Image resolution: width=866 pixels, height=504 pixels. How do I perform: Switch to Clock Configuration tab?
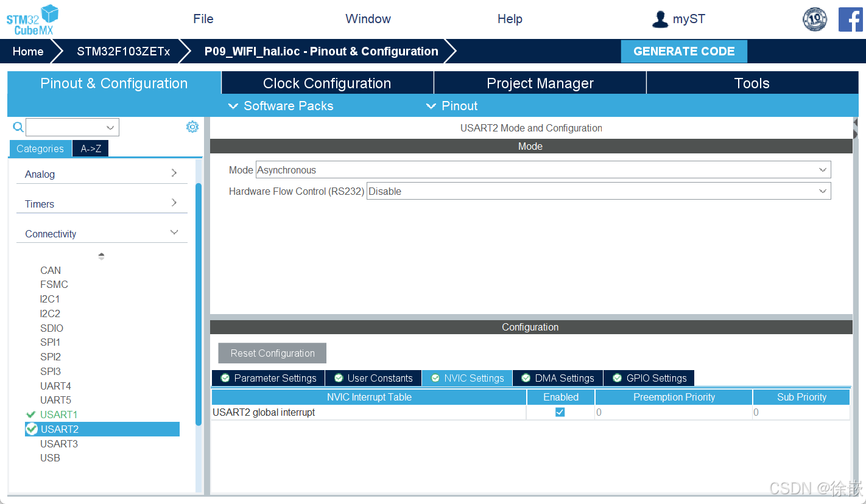pos(327,83)
